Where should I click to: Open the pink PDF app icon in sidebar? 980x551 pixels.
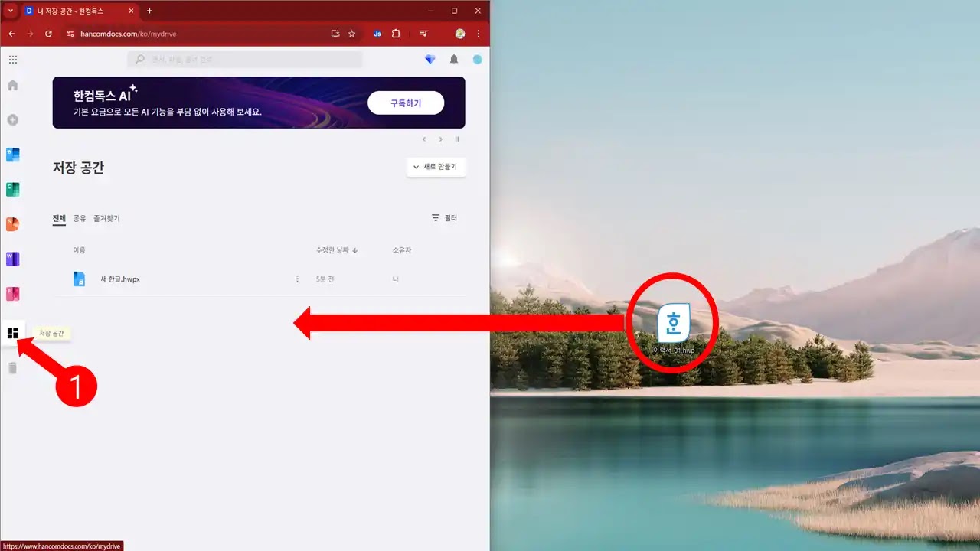coord(12,294)
